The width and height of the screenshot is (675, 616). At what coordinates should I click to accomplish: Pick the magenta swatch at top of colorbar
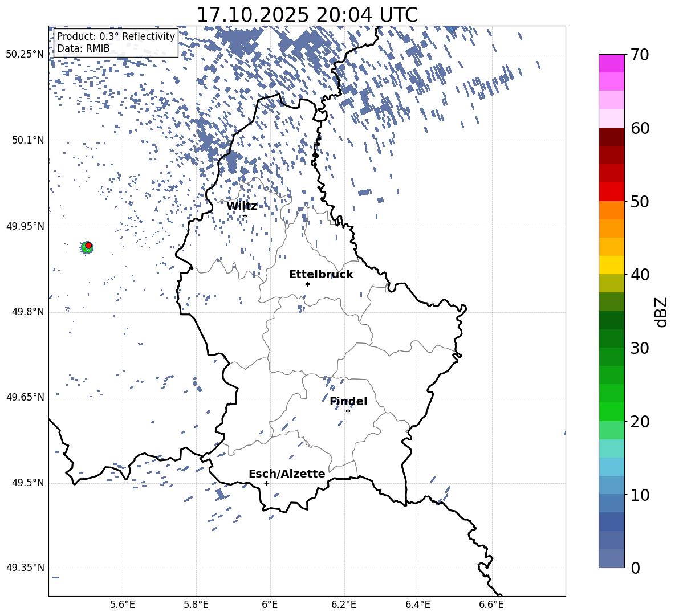pos(611,64)
